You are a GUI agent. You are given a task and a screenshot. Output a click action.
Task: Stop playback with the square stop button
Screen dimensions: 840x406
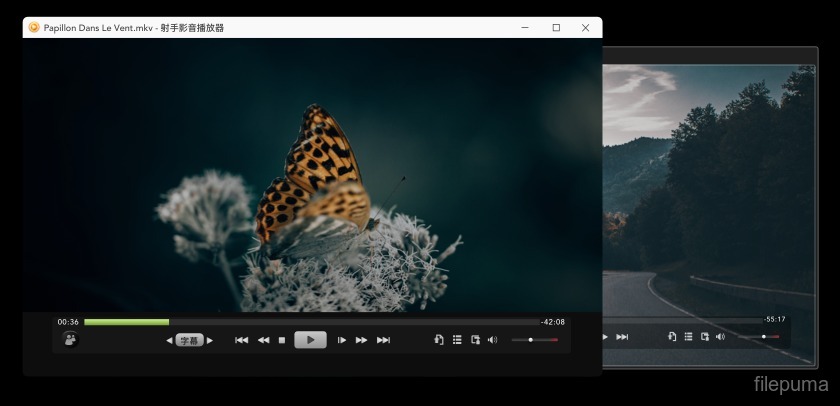[x=282, y=340]
